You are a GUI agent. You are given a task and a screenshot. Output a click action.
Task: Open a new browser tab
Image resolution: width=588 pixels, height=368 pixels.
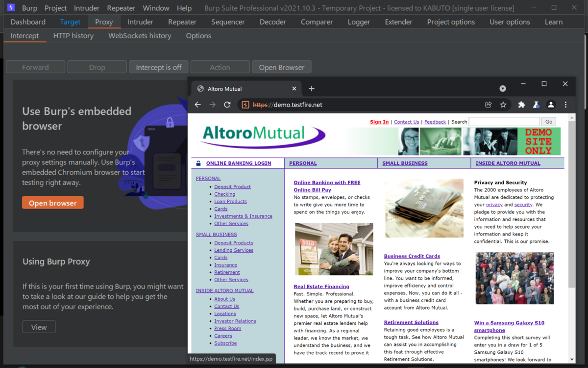[x=312, y=89]
